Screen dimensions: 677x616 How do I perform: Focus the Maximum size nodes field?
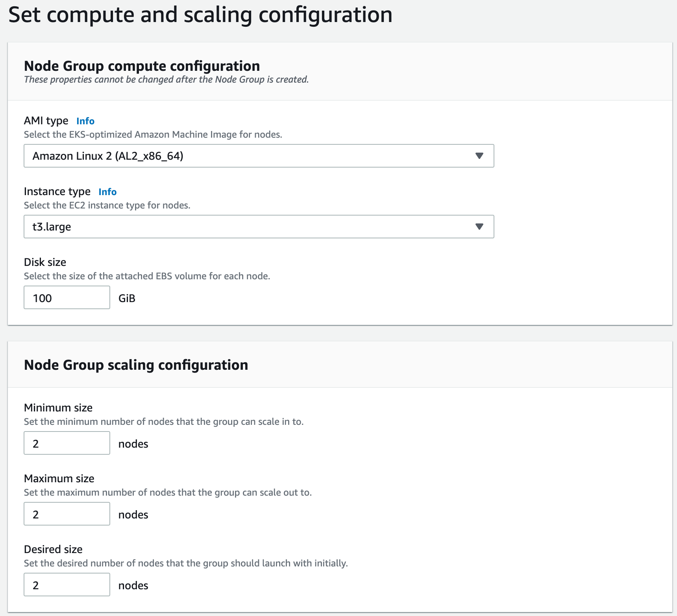(67, 514)
